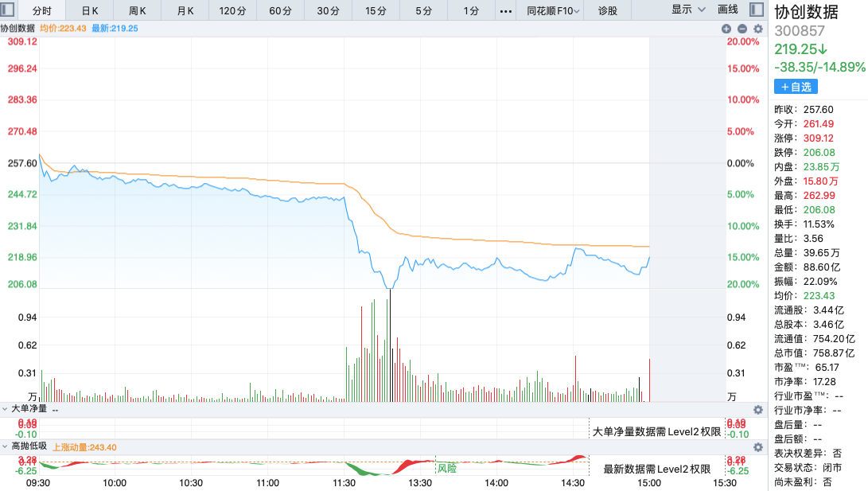Image resolution: width=868 pixels, height=491 pixels.
Task: Collapse the 高抛低吸 indicator panel
Action: coord(5,446)
